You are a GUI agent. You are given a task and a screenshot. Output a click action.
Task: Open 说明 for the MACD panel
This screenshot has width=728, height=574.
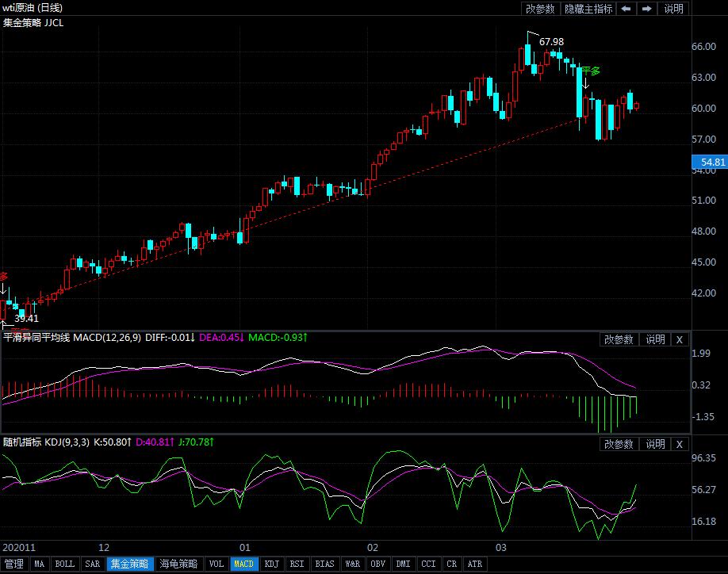point(655,339)
